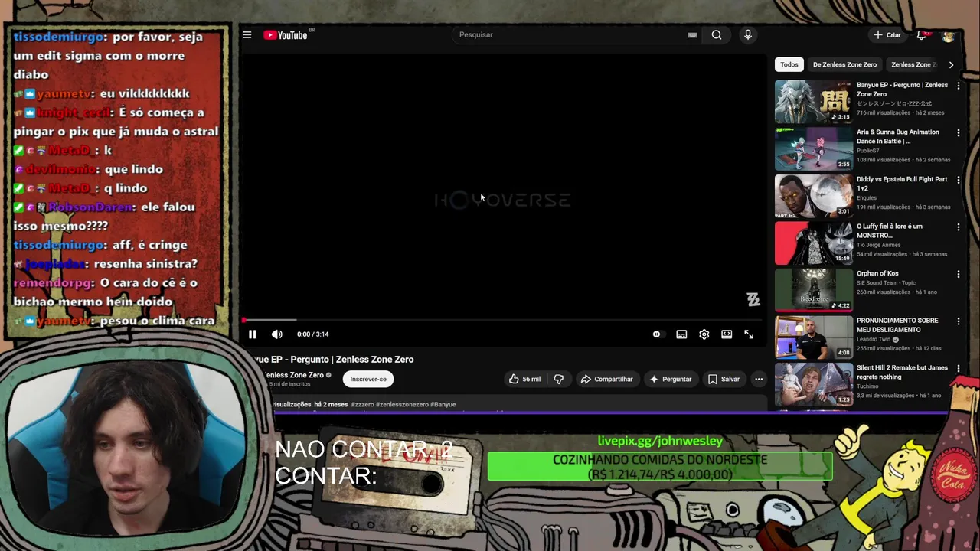
Task: Open the account avatar menu
Action: click(x=949, y=35)
